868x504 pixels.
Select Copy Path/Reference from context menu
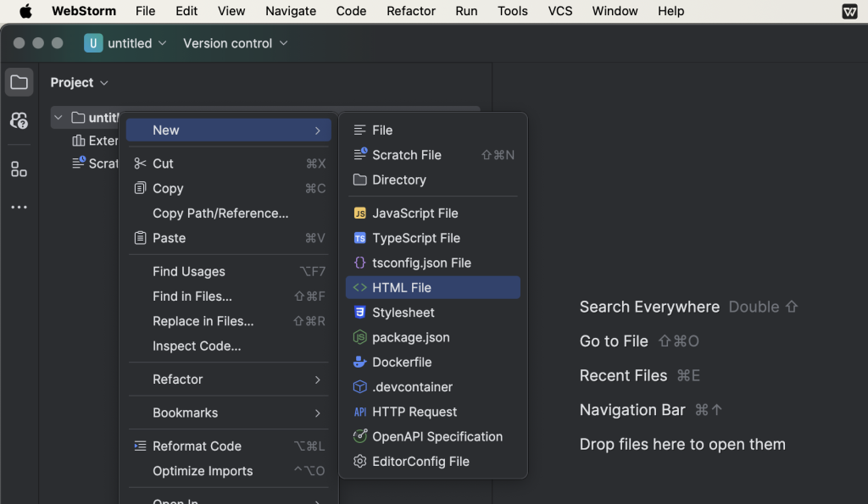(x=220, y=213)
